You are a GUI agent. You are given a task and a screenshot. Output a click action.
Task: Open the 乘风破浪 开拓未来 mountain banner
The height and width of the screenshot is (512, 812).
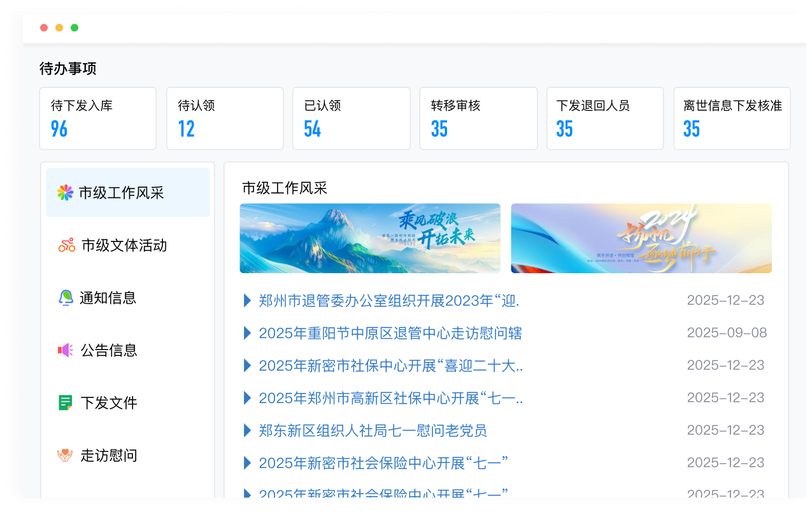click(x=370, y=238)
